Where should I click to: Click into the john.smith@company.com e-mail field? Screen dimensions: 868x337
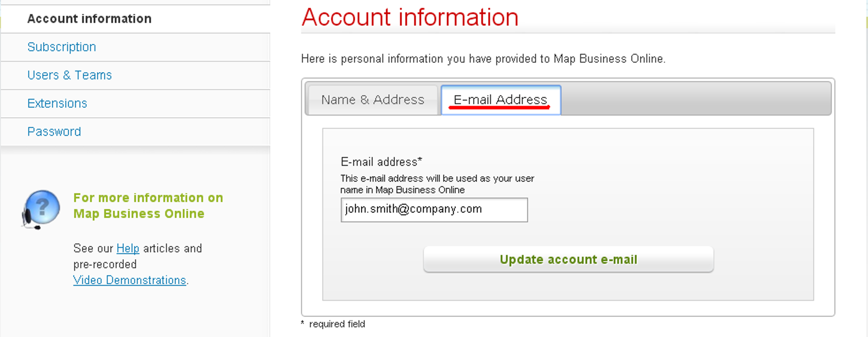tap(434, 210)
